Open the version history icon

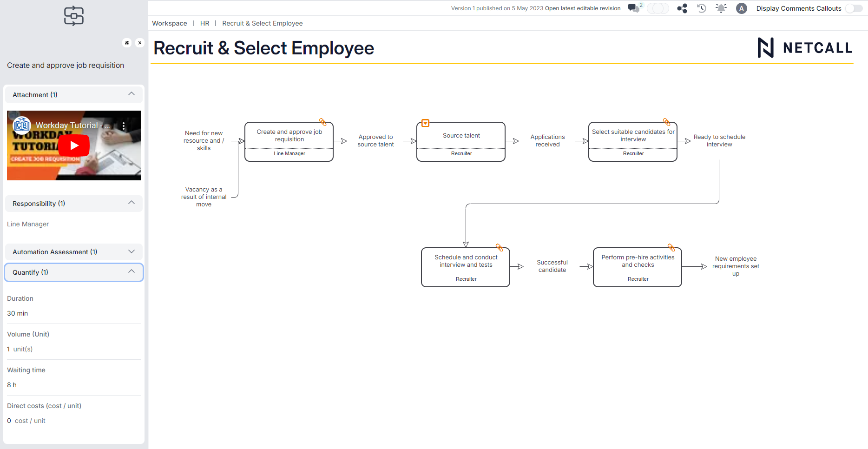click(x=701, y=8)
